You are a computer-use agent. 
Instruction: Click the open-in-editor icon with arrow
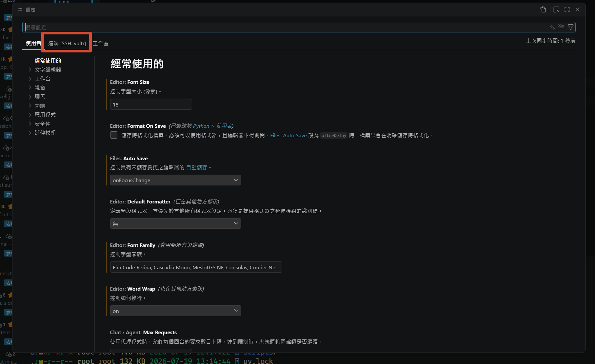556,10
